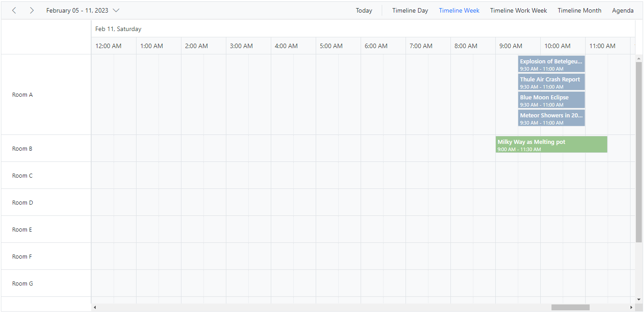Select the Timeline Month view
This screenshot has width=644, height=313.
(x=579, y=10)
